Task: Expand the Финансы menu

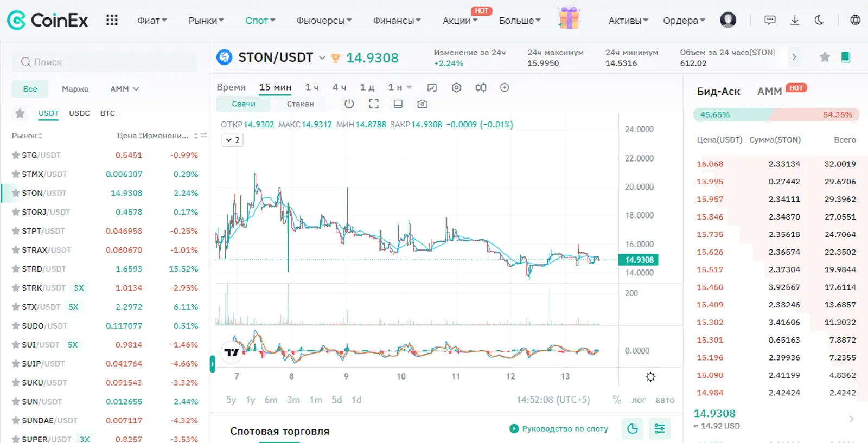Action: tap(397, 21)
